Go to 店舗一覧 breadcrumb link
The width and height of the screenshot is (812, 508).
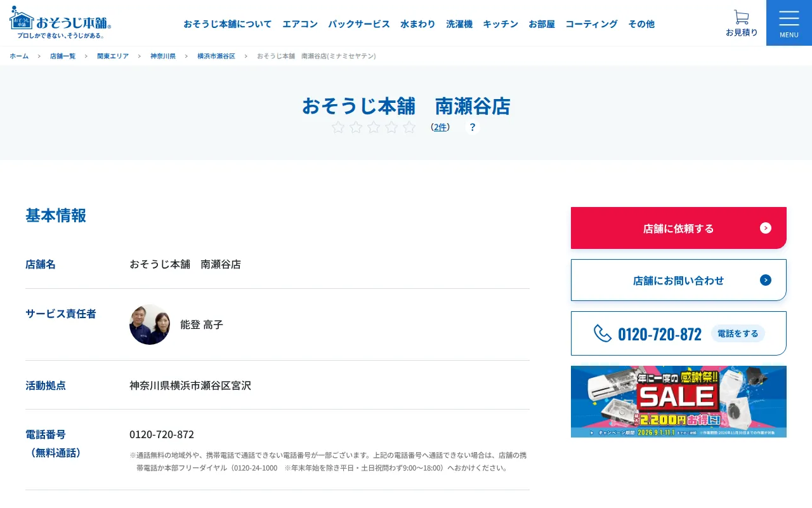click(x=63, y=56)
